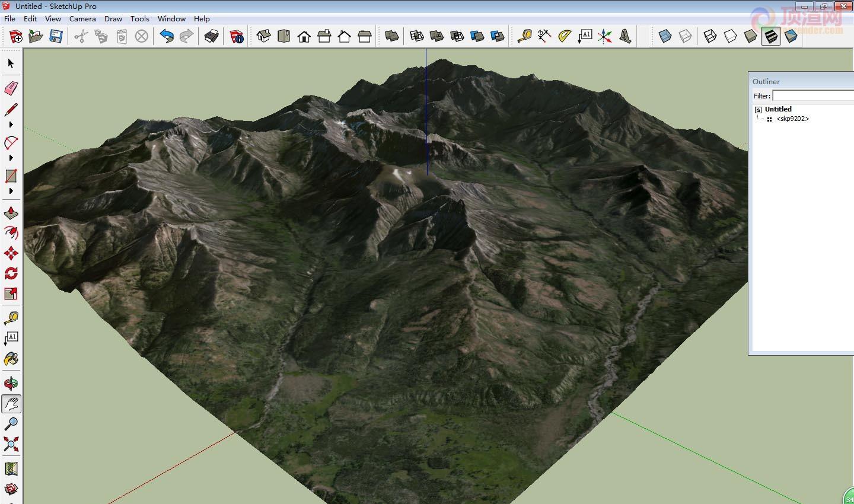Select the Protractor tool
854x504 pixels.
[x=565, y=37]
